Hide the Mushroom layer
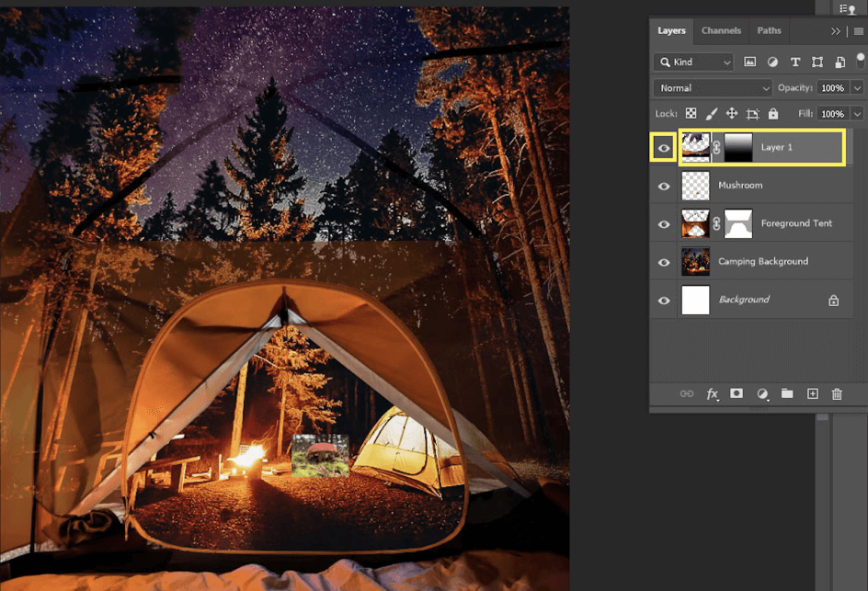This screenshot has height=591, width=868. pyautogui.click(x=664, y=186)
